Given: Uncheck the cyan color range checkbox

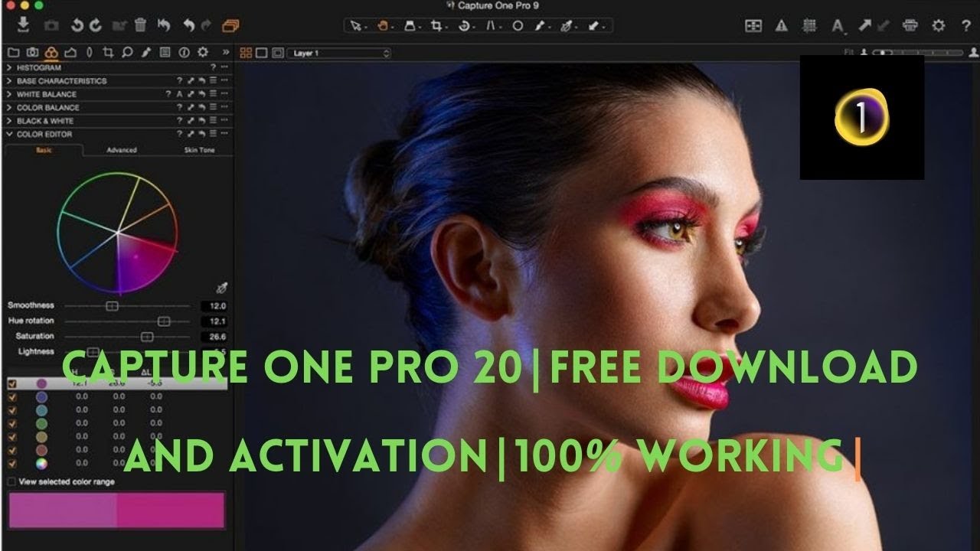Looking at the screenshot, I should (11, 409).
